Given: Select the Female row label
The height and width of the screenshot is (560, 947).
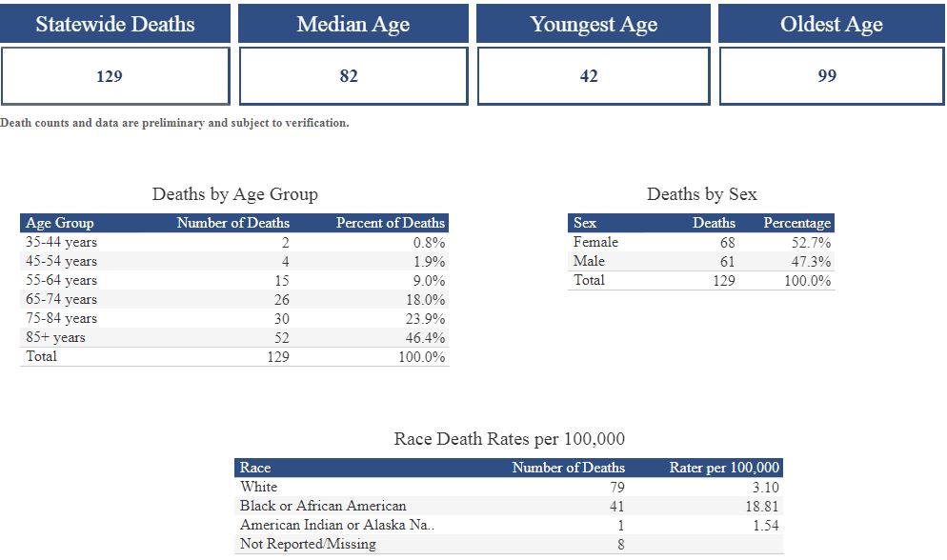Looking at the screenshot, I should point(595,242).
